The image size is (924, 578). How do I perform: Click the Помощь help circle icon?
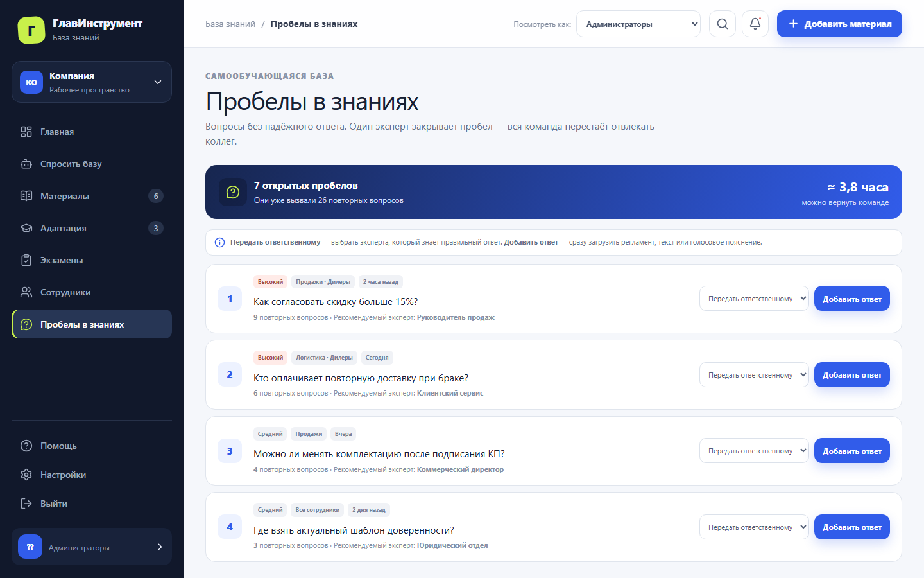click(26, 446)
